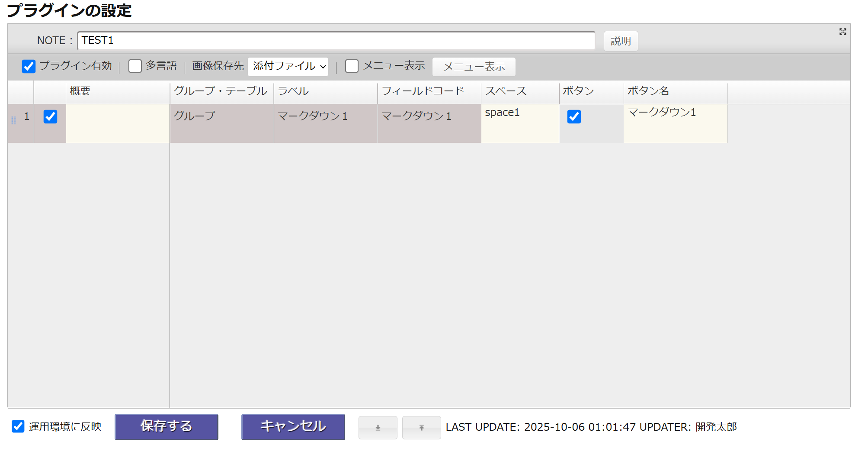Click the キャンセル button
The width and height of the screenshot is (868, 458).
293,427
